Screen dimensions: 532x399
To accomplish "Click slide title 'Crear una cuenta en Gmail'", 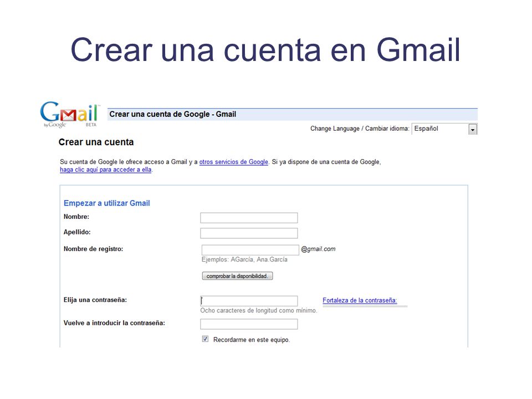I will pos(265,50).
